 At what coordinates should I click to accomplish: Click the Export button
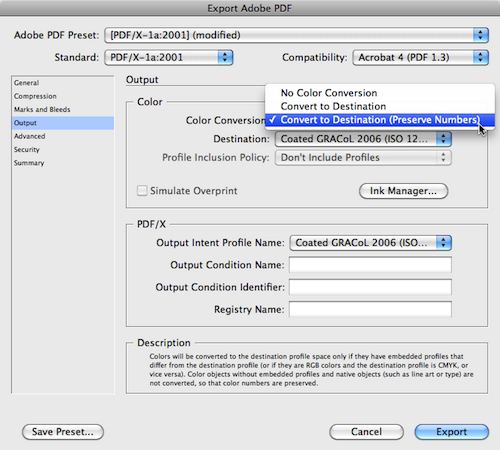pyautogui.click(x=452, y=432)
